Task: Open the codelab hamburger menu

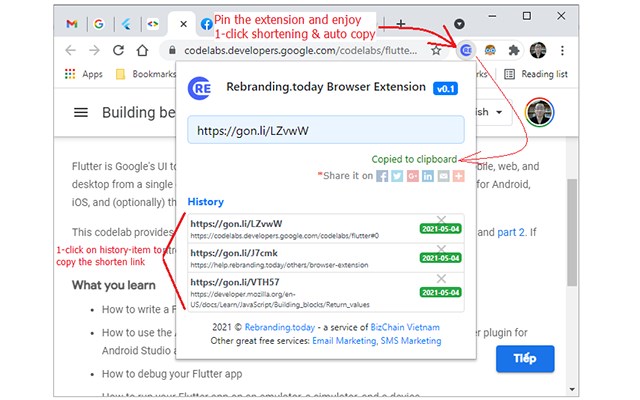Action: point(81,112)
